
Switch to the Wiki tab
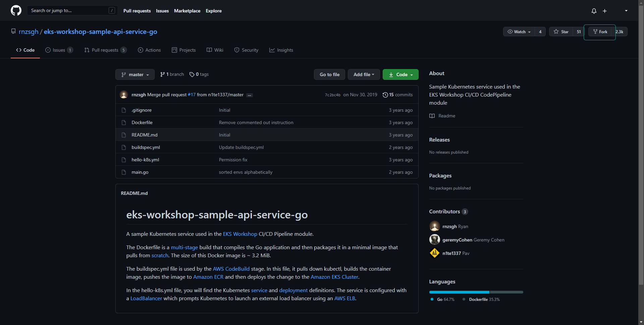pos(215,50)
